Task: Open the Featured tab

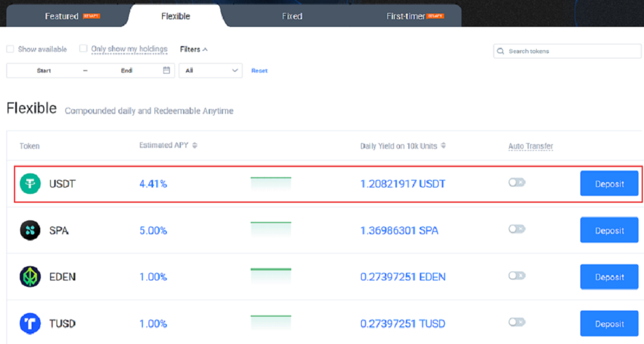Action: [x=62, y=16]
